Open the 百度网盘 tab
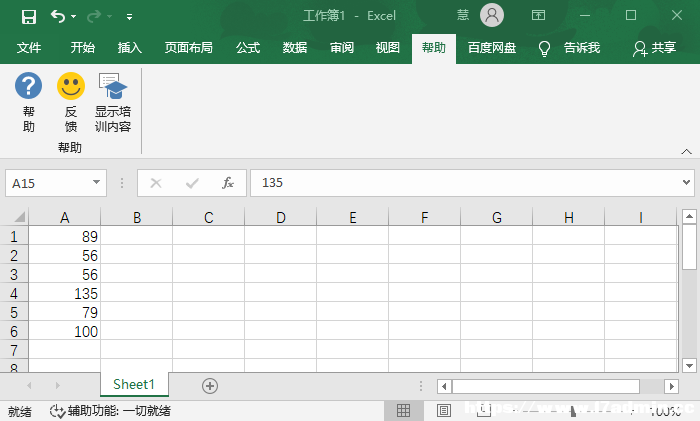700x421 pixels. [492, 48]
